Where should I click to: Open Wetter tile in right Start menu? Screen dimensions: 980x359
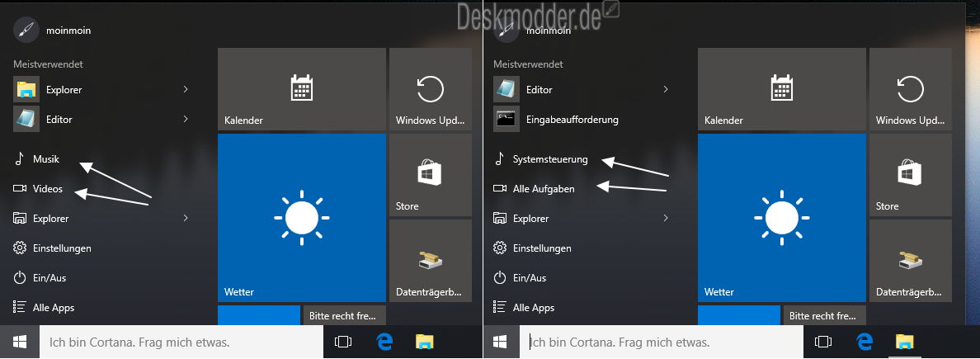pos(782,218)
